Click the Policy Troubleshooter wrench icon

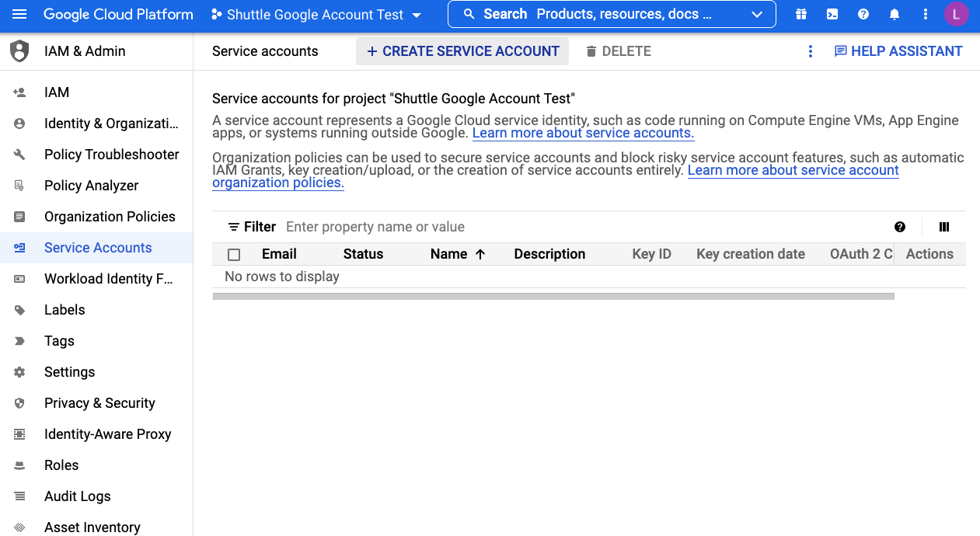[19, 155]
